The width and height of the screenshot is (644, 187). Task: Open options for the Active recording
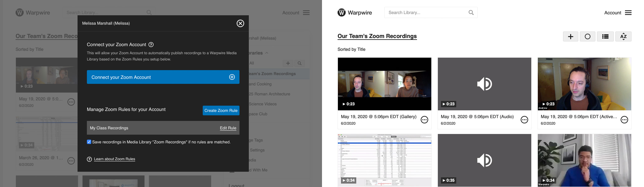click(624, 120)
